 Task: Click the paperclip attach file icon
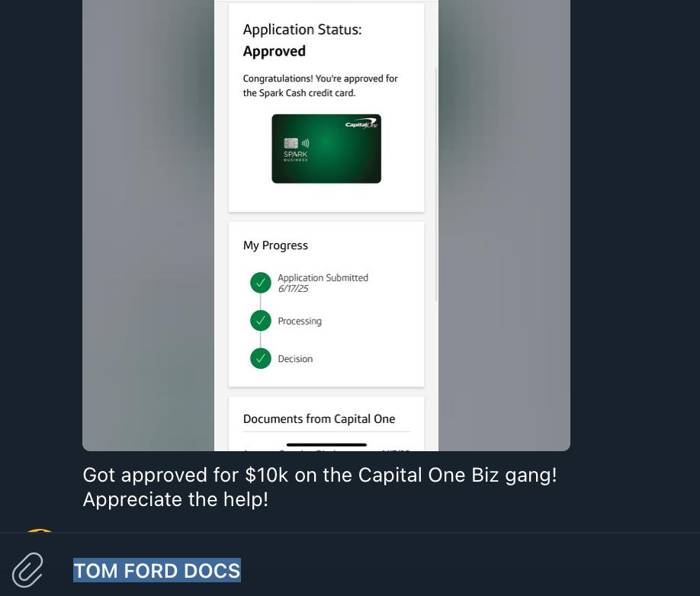27,570
